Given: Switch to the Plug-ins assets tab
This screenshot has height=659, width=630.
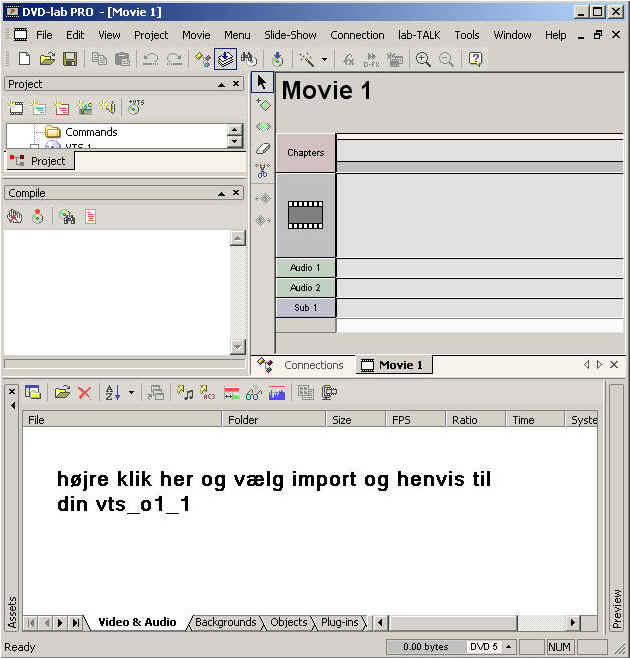Looking at the screenshot, I should tap(340, 622).
